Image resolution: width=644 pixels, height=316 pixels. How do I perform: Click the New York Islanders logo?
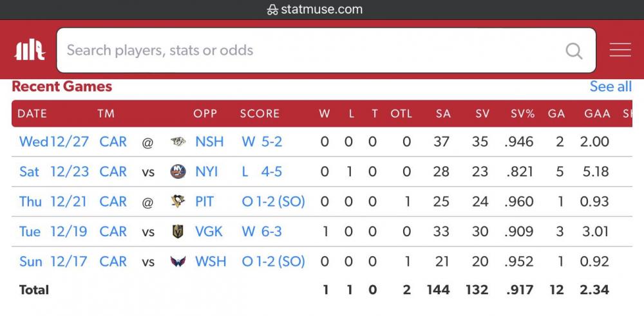(178, 172)
